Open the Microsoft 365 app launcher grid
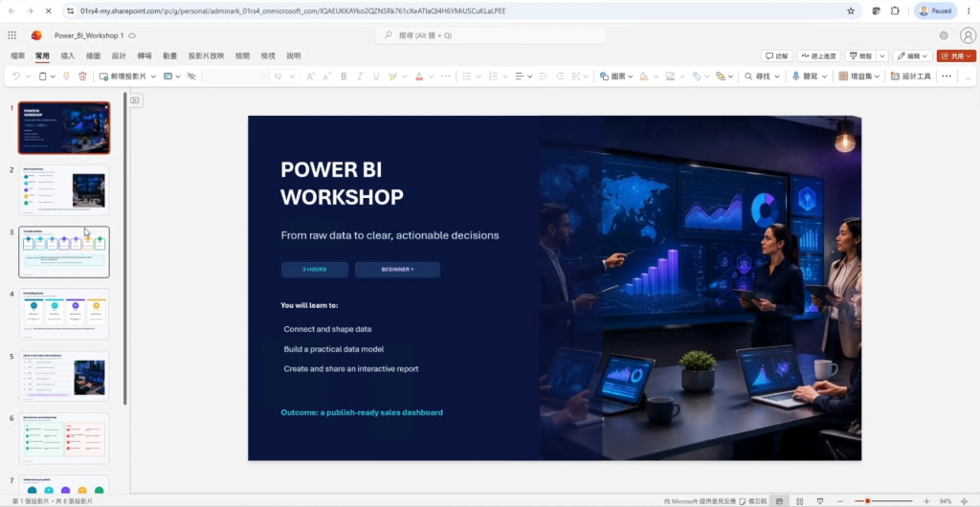The height and width of the screenshot is (507, 980). pos(11,35)
